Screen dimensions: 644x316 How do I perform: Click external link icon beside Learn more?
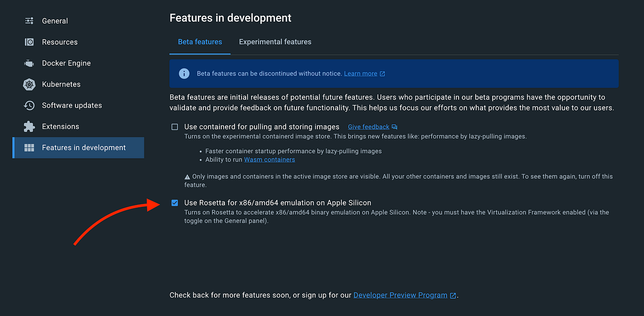(382, 74)
